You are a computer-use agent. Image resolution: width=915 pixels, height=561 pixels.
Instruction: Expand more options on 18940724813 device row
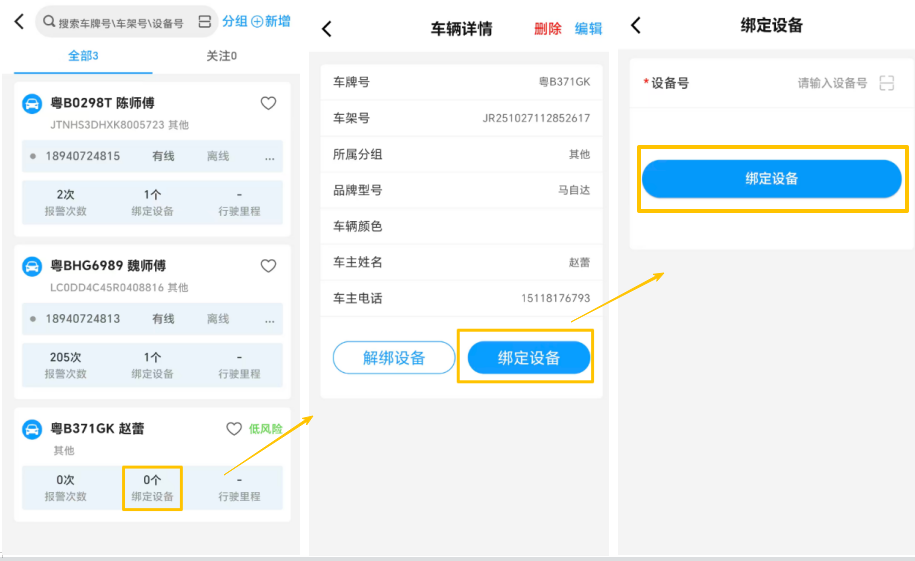[x=269, y=320]
